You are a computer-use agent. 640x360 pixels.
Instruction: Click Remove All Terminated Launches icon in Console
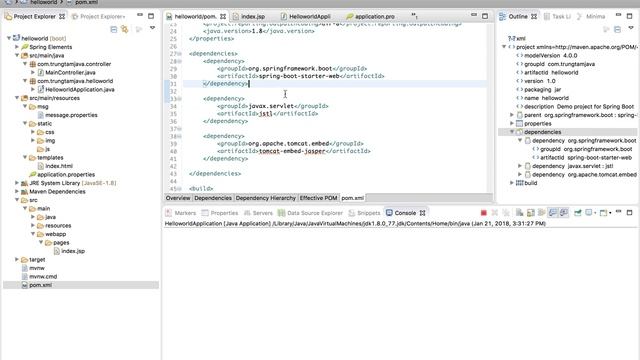click(506, 213)
